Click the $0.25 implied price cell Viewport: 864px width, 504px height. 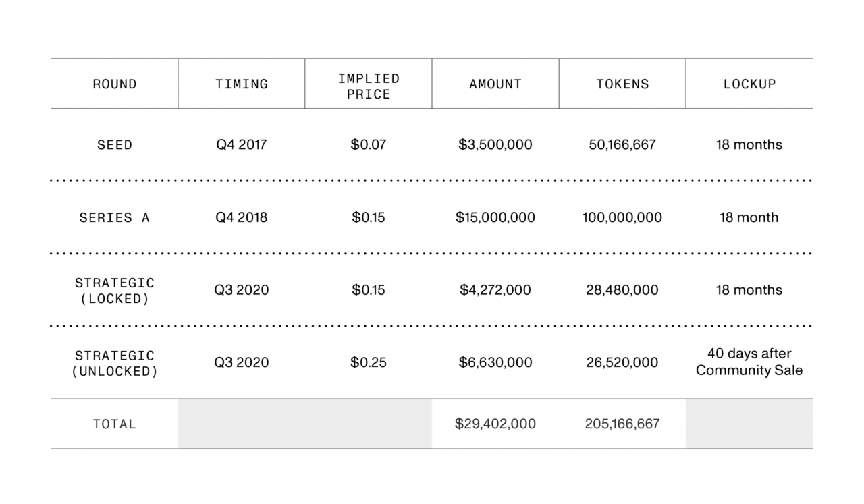tap(369, 363)
